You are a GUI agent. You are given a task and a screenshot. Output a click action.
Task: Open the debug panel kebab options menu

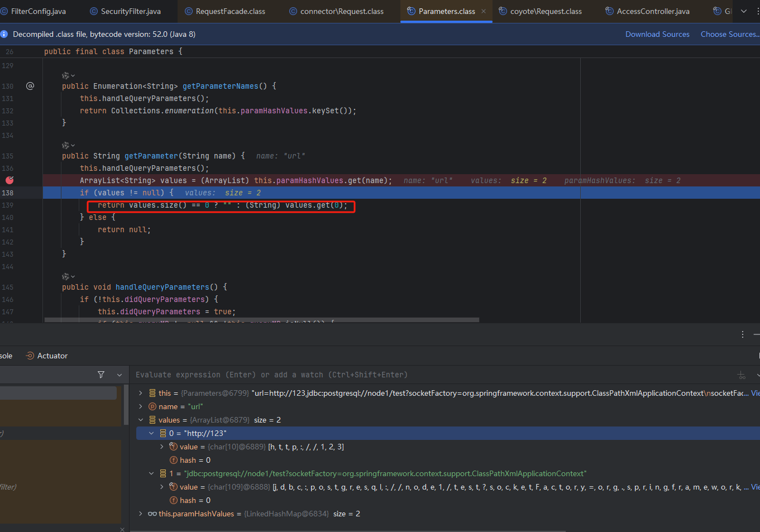(743, 334)
